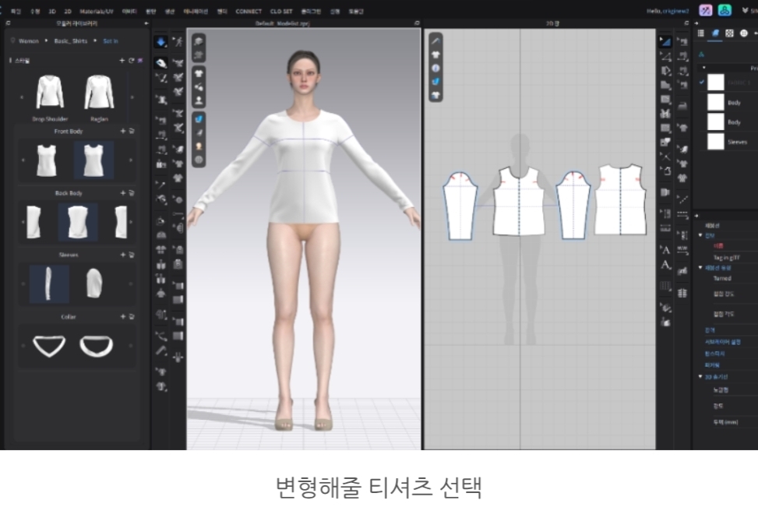Collapse the fabric list disclosure triangle
The height and width of the screenshot is (532, 758).
(x=703, y=68)
